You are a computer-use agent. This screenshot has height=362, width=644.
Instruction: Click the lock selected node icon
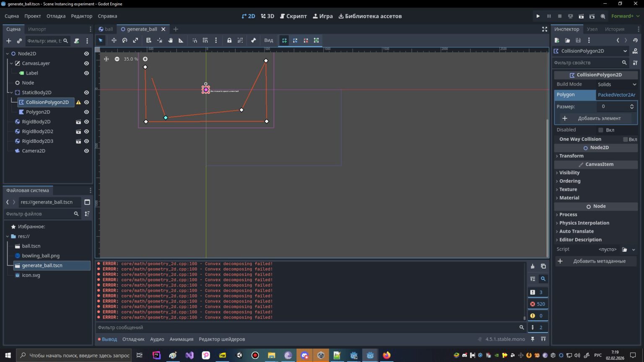(x=229, y=40)
